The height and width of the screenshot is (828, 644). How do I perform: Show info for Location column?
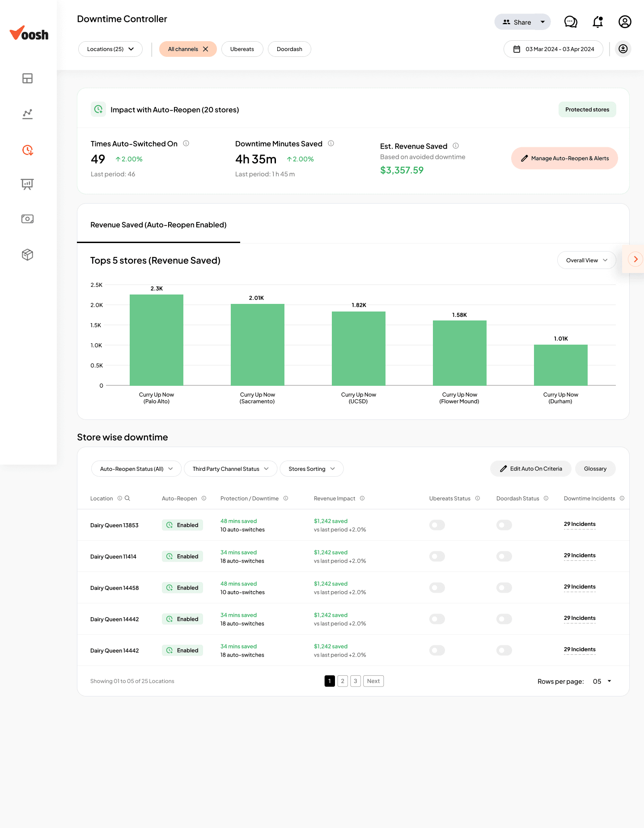(x=120, y=498)
